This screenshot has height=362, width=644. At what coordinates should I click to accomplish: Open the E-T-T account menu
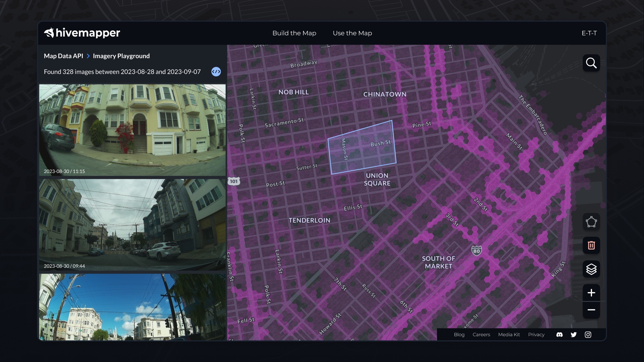(x=589, y=33)
